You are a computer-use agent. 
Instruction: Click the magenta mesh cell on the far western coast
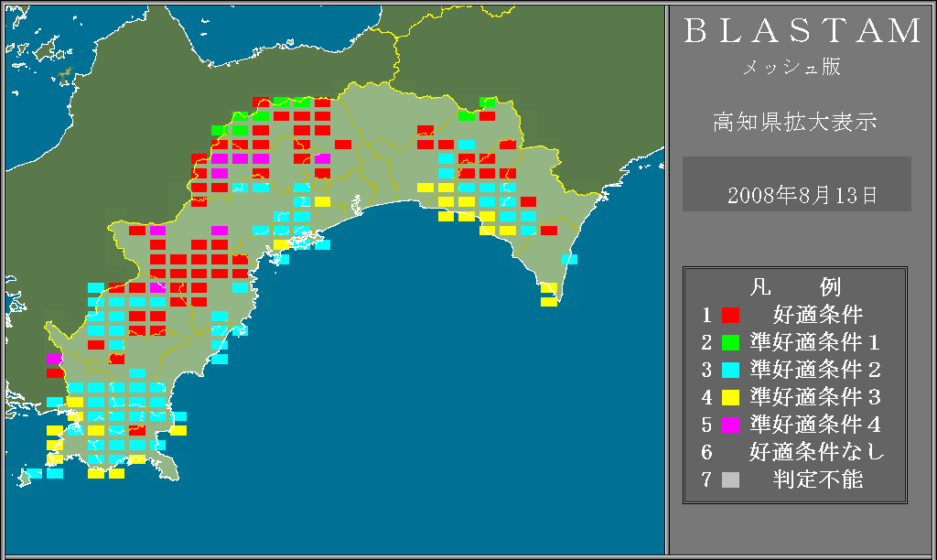point(54,360)
